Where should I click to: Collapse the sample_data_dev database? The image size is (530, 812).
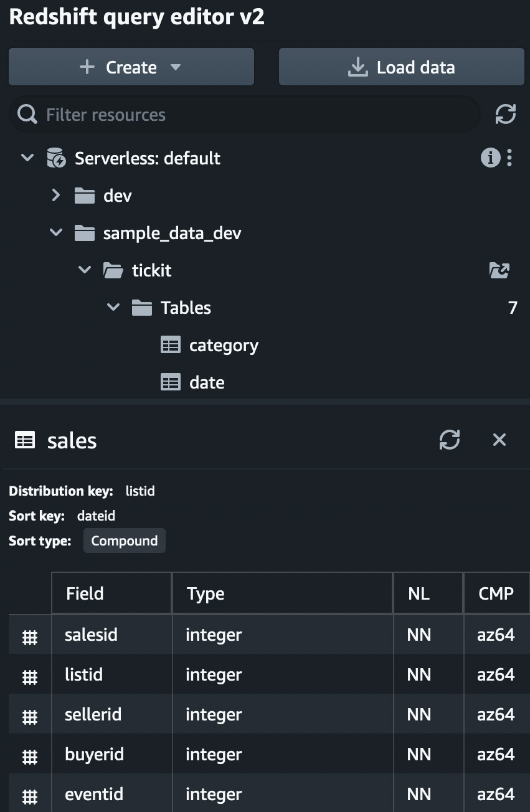(56, 233)
